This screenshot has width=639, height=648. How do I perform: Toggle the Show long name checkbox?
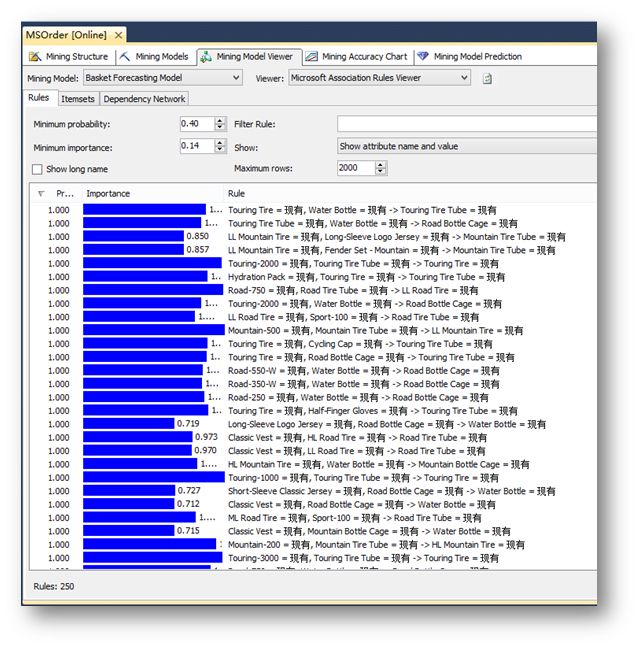(37, 169)
